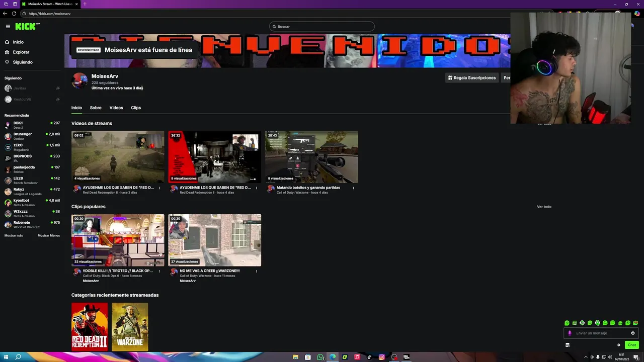Open followed channel KestoLIVE
This screenshot has width=644, height=362.
click(x=32, y=99)
